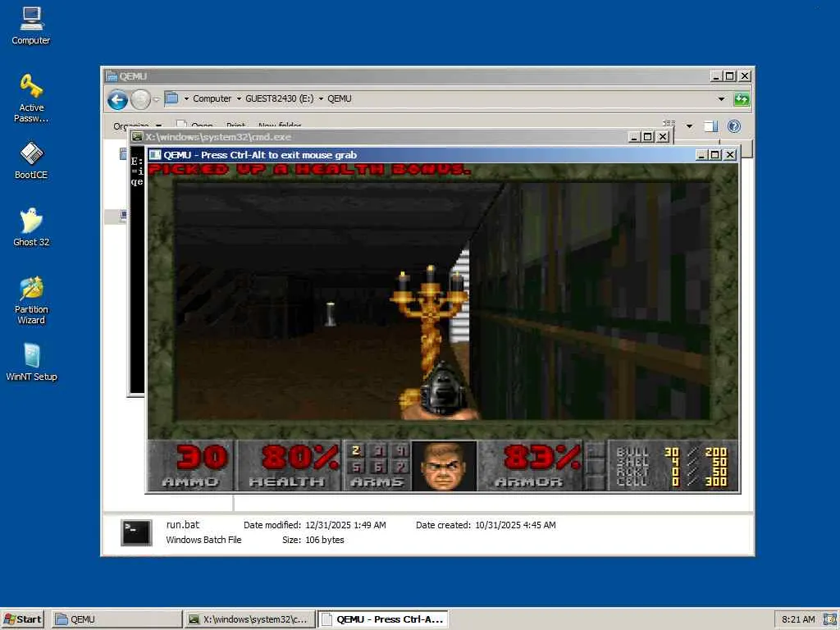Screen dimensions: 840x630
Task: Click the Start button
Action: (22, 619)
